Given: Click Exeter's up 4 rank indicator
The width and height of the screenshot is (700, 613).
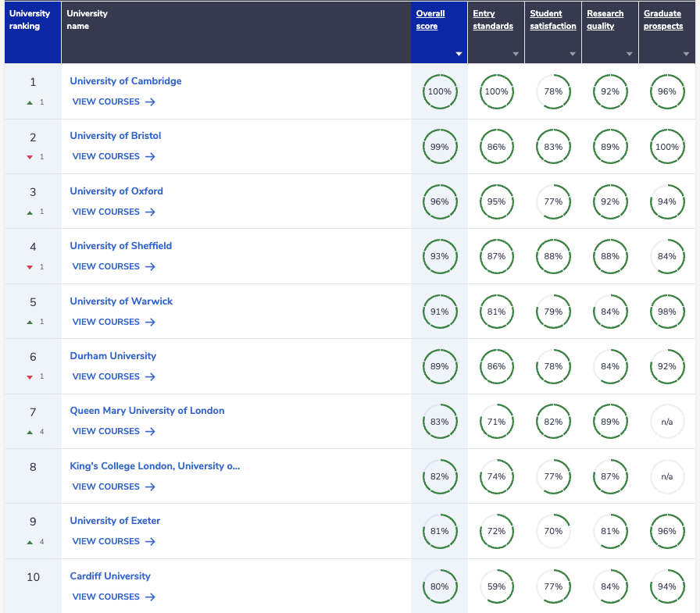Looking at the screenshot, I should pos(36,542).
